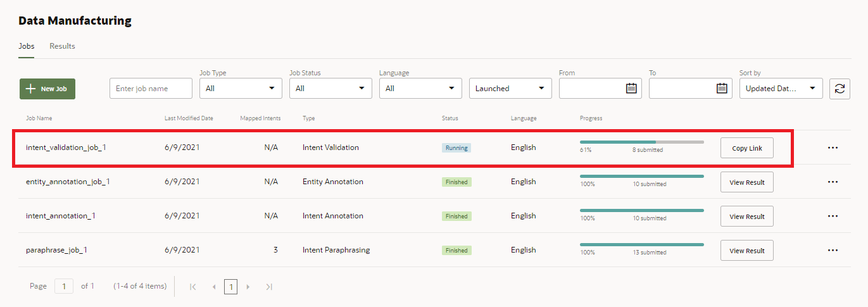
Task: Select the Jobs tab
Action: [x=26, y=46]
